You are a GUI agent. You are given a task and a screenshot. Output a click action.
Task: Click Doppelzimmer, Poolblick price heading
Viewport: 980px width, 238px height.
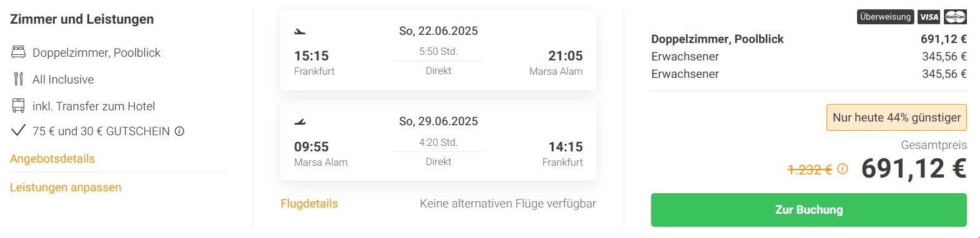(717, 39)
